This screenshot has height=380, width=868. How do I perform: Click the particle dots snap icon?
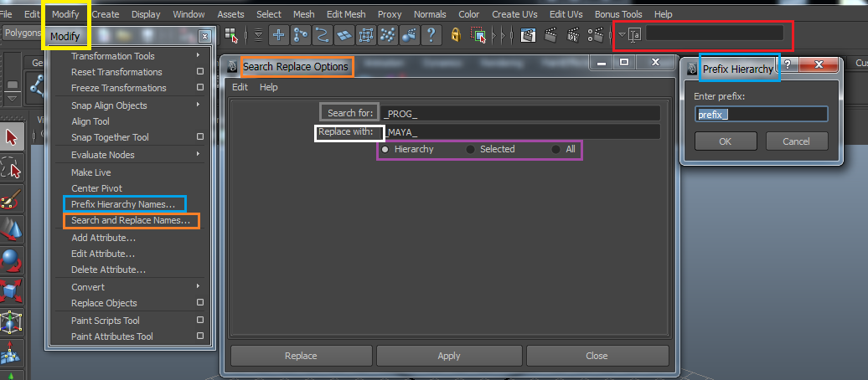tap(388, 35)
